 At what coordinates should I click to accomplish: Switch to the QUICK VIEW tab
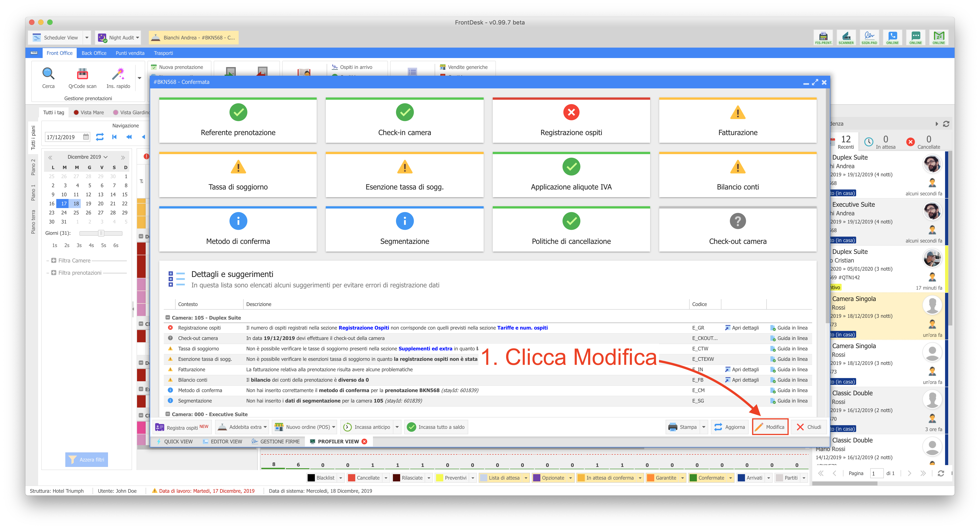(175, 442)
